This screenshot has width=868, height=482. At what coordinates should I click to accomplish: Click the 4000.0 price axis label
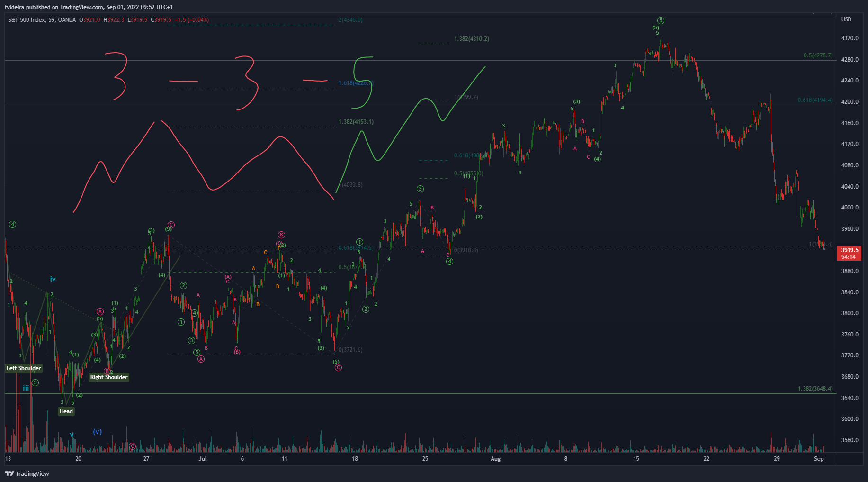click(x=850, y=208)
